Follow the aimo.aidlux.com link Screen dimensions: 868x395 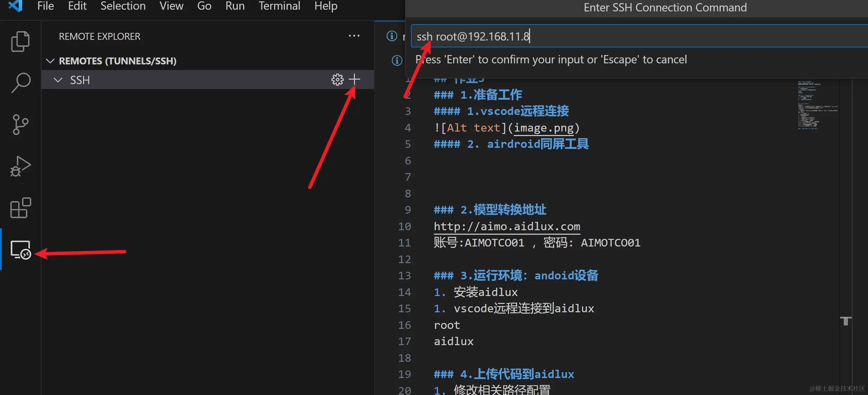(x=507, y=226)
